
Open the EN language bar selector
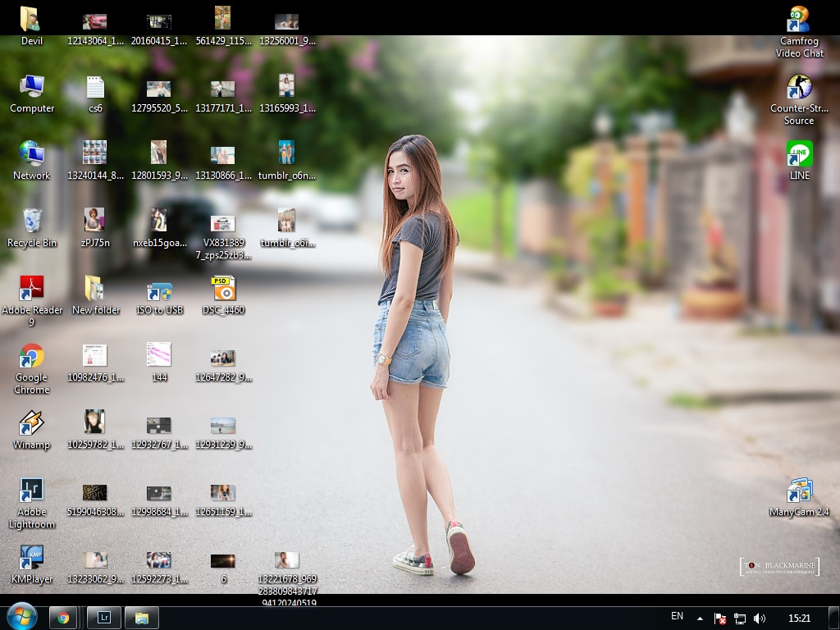[677, 617]
